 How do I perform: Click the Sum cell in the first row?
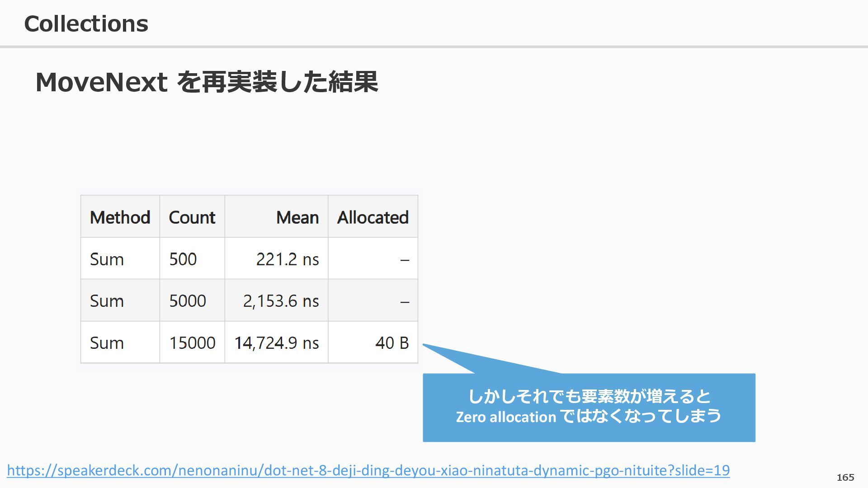(x=107, y=259)
